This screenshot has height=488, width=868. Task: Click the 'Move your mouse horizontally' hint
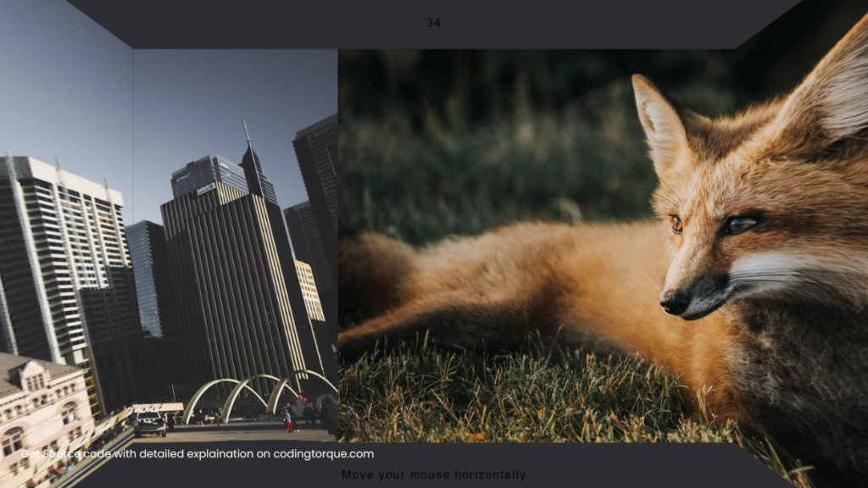[x=433, y=474]
